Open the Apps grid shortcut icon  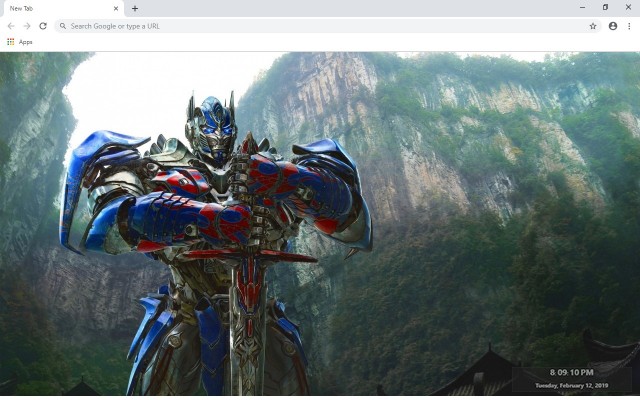(11, 42)
